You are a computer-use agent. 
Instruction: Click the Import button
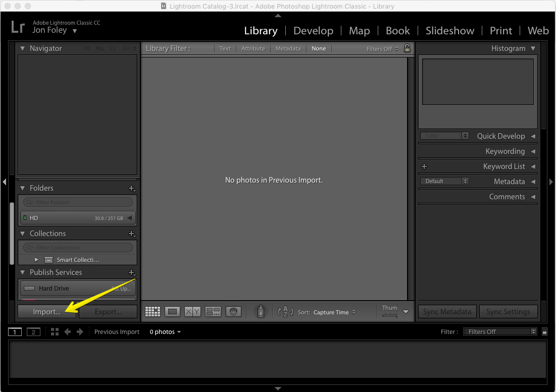click(x=47, y=312)
